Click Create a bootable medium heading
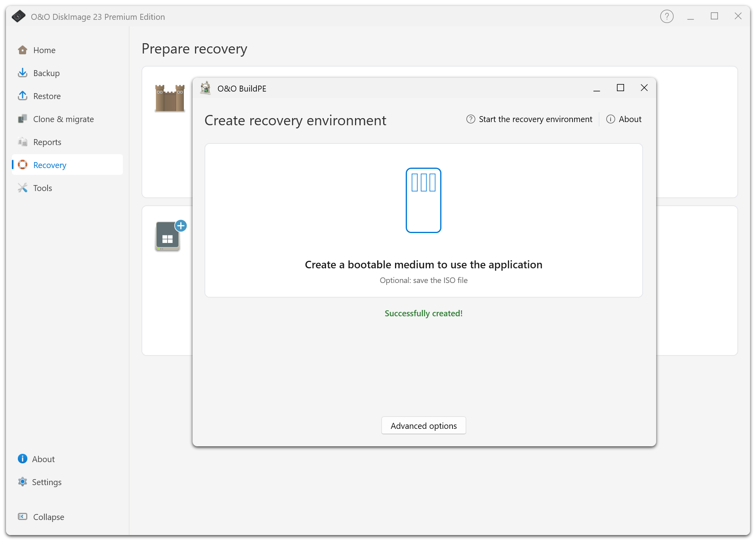 424,265
